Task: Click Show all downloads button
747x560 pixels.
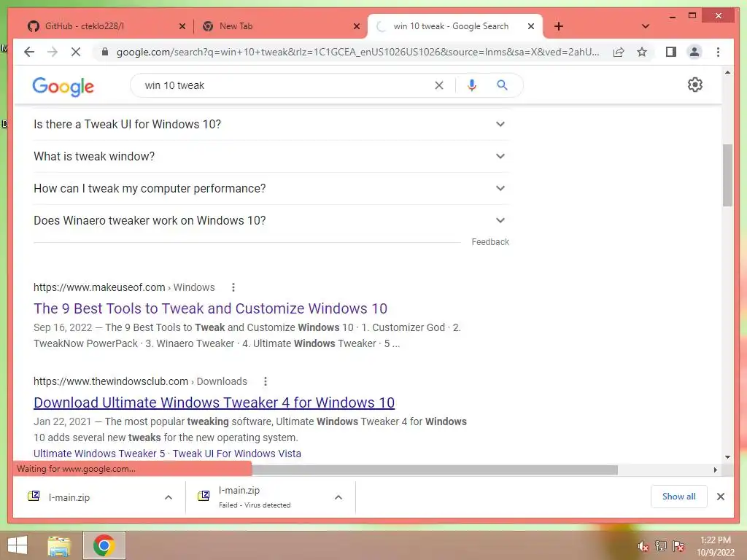Action: 679,497
